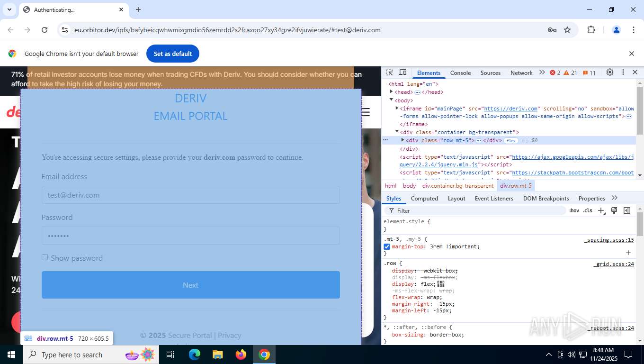Open the flexbox editor icon beside display flex
644x364 pixels.
coord(441,284)
